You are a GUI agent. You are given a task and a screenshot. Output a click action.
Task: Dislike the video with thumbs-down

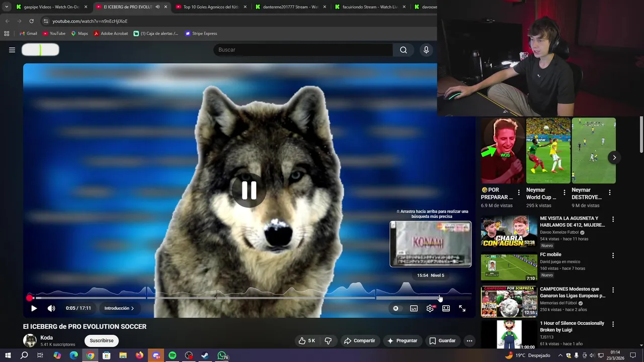pos(328,340)
